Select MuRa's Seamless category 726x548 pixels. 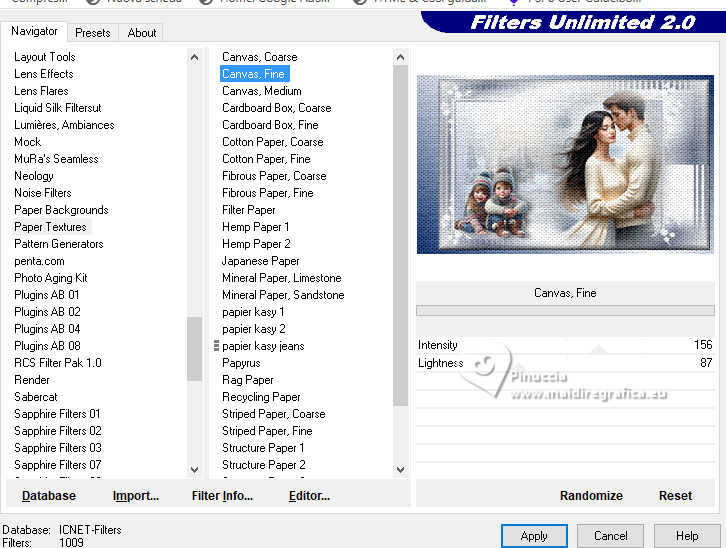click(56, 159)
